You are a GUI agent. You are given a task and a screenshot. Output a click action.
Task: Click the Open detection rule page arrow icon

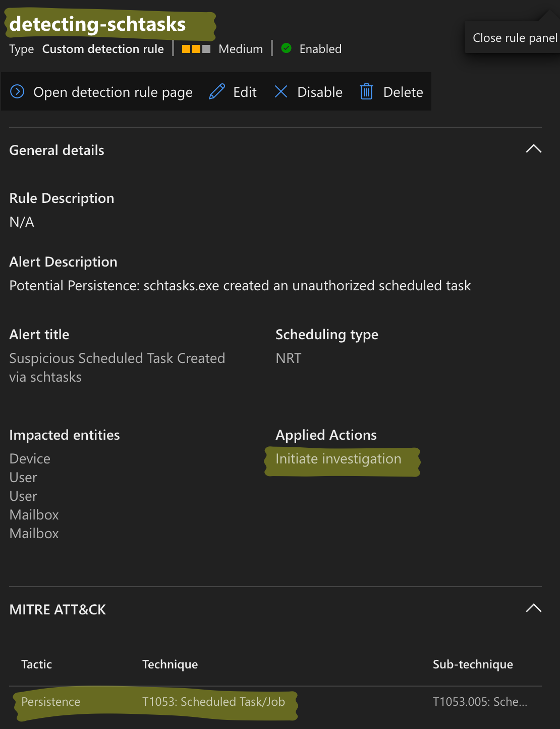coord(17,91)
